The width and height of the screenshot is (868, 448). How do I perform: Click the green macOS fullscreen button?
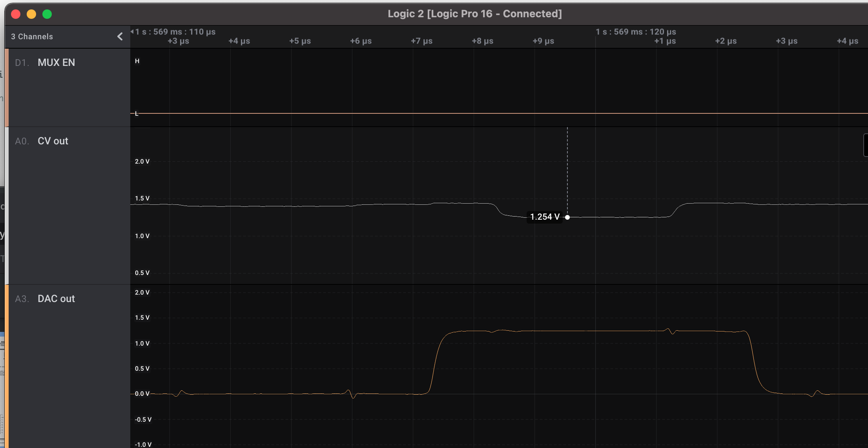pyautogui.click(x=47, y=14)
